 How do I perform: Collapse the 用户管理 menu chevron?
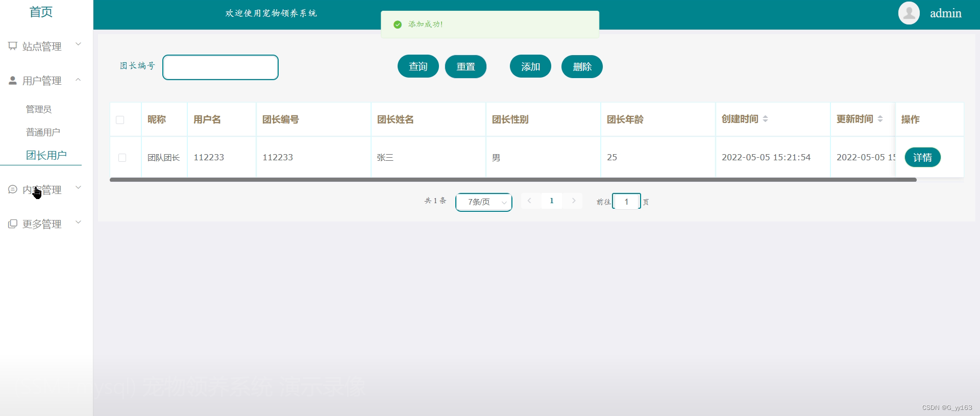pyautogui.click(x=79, y=80)
